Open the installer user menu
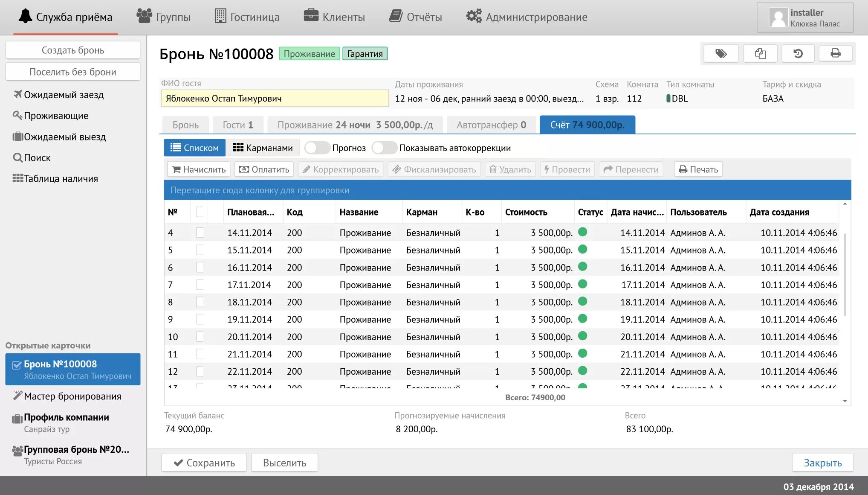Image resolution: width=868 pixels, height=495 pixels. pos(805,18)
